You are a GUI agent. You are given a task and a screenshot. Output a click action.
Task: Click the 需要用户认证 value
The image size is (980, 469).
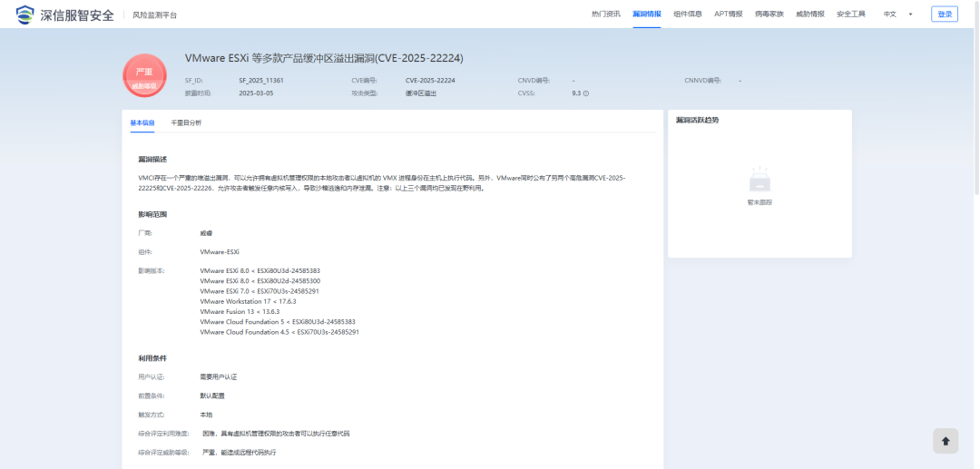[x=218, y=377]
